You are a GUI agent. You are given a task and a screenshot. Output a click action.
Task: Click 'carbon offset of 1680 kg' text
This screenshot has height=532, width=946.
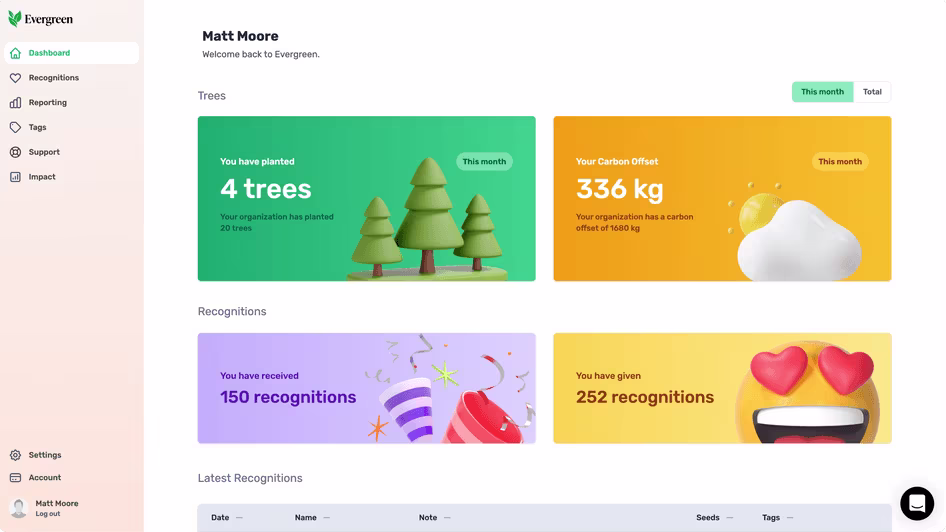coord(633,223)
